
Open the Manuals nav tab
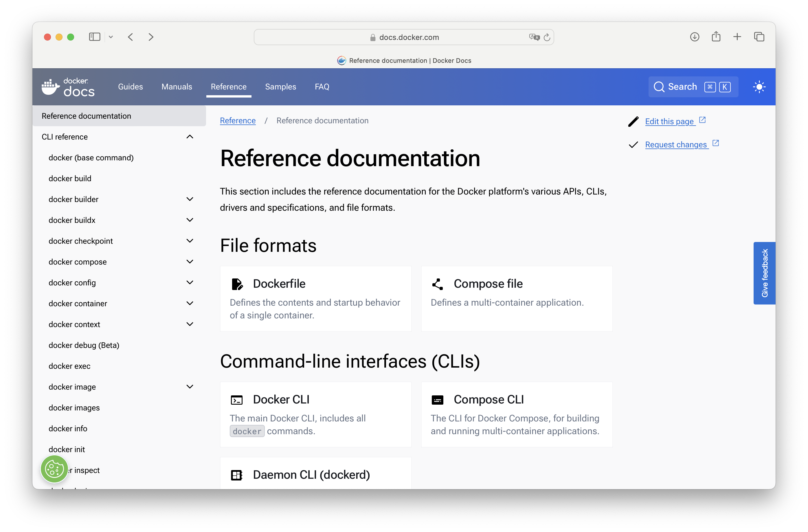(x=177, y=87)
